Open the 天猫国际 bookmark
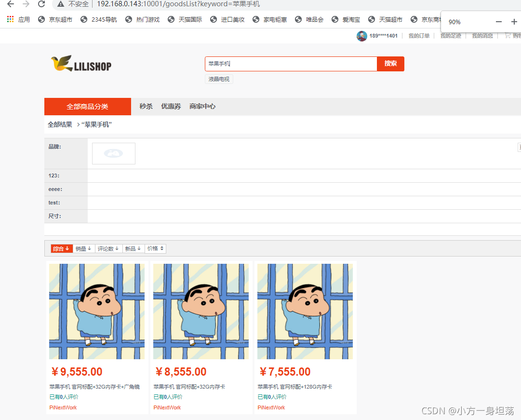This screenshot has width=521, height=420. tap(185, 20)
